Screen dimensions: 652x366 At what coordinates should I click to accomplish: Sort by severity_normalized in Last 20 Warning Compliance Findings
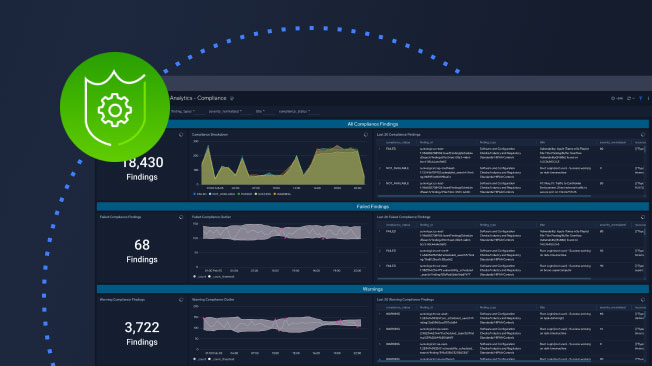coord(613,307)
